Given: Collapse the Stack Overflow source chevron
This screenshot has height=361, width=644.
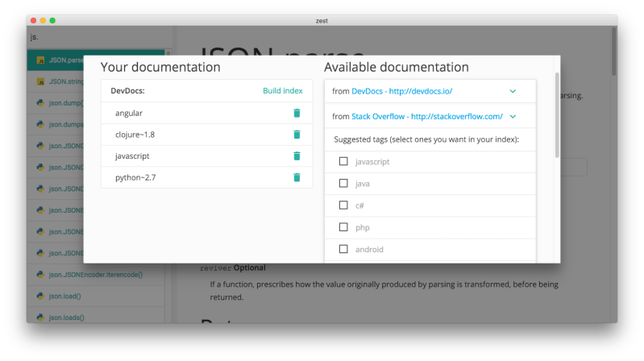Looking at the screenshot, I should pyautogui.click(x=513, y=117).
